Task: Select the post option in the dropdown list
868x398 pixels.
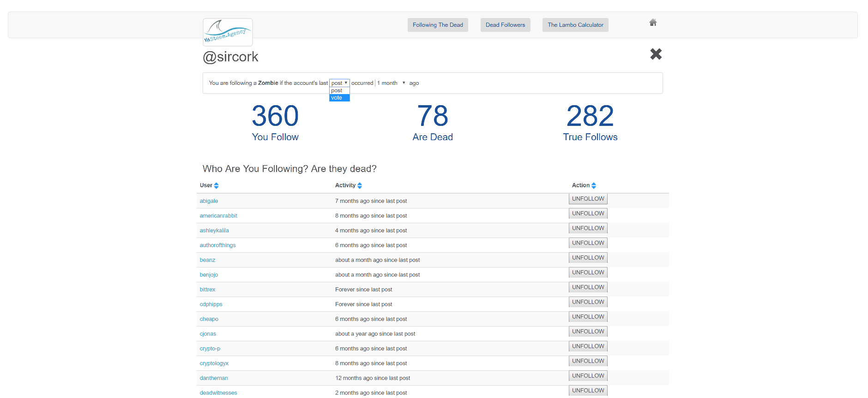Action: (339, 91)
